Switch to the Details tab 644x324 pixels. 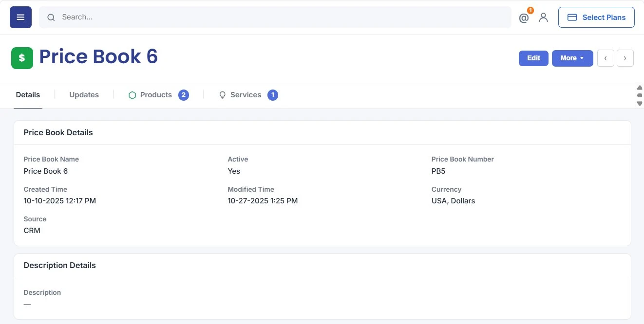28,95
